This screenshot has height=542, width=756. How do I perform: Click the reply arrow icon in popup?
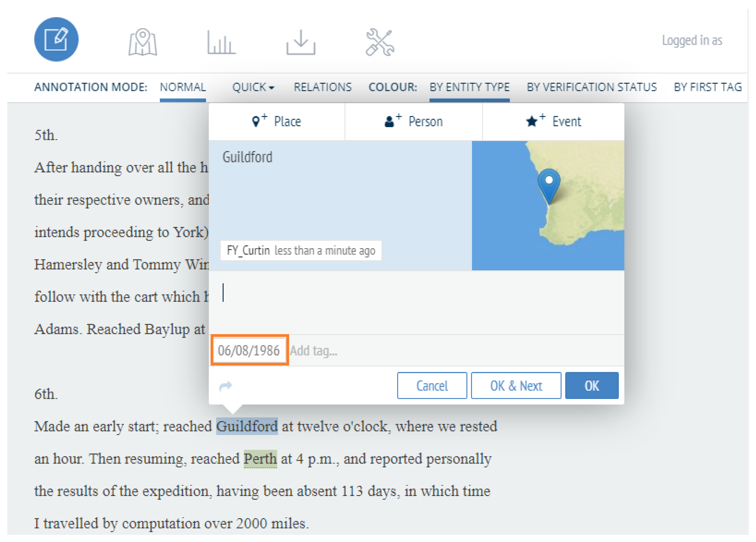click(225, 386)
